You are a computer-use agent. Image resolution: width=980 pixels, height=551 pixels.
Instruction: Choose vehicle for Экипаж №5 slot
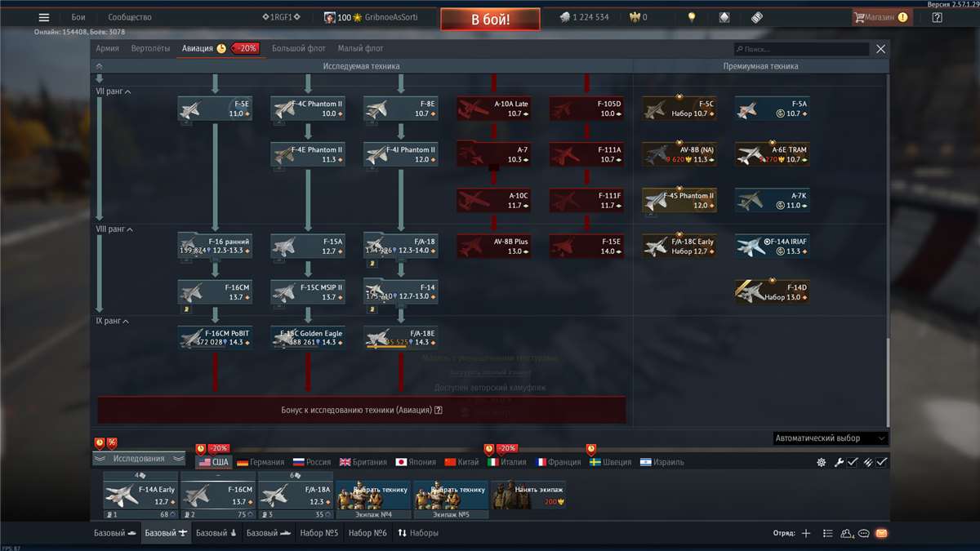[x=450, y=500]
